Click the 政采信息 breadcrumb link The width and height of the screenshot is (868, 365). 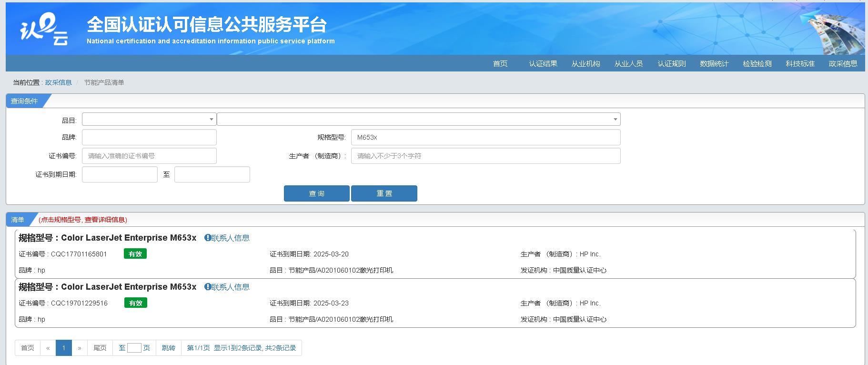click(x=58, y=82)
